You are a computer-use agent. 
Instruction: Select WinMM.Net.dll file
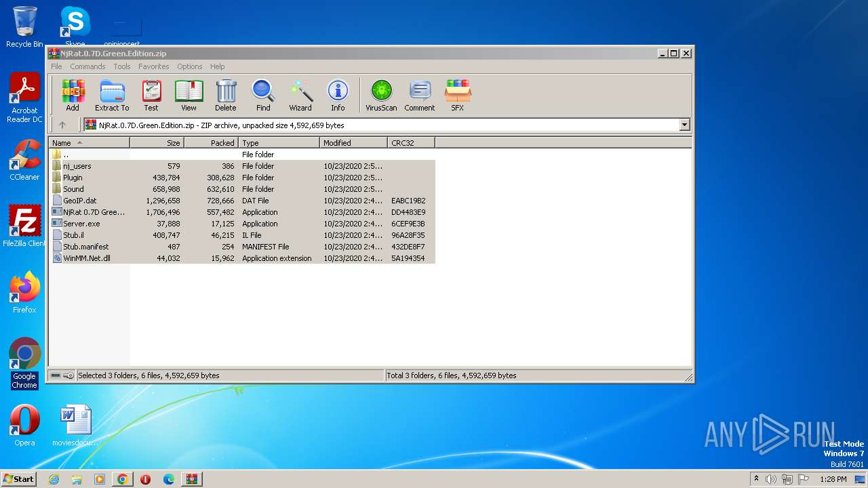(242, 258)
